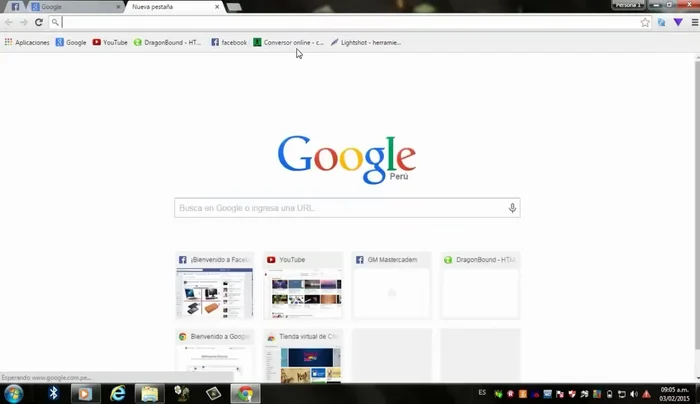Open the Bienvenido a Facebook thumbnail
Screen dimensions: 700x404
tap(215, 286)
